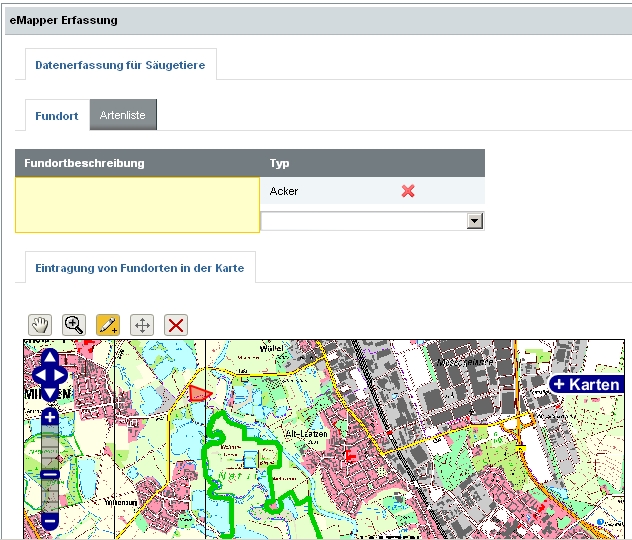The image size is (632, 540).
Task: Click the yellow Fundortbeschreibung text field
Action: coord(137,204)
